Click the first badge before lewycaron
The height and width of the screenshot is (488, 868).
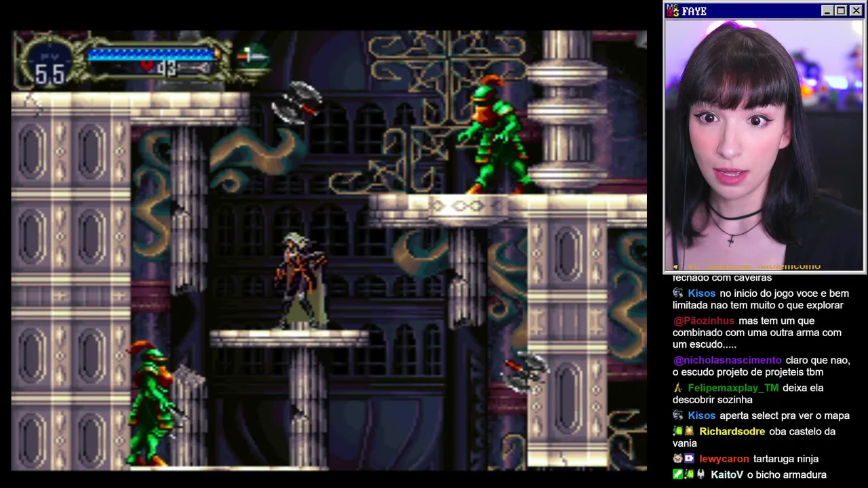677,459
